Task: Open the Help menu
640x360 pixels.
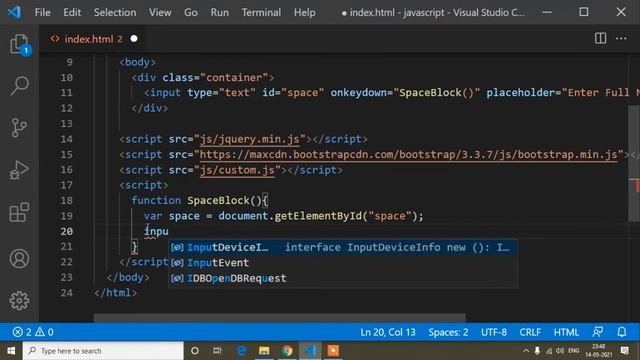Action: [x=304, y=12]
